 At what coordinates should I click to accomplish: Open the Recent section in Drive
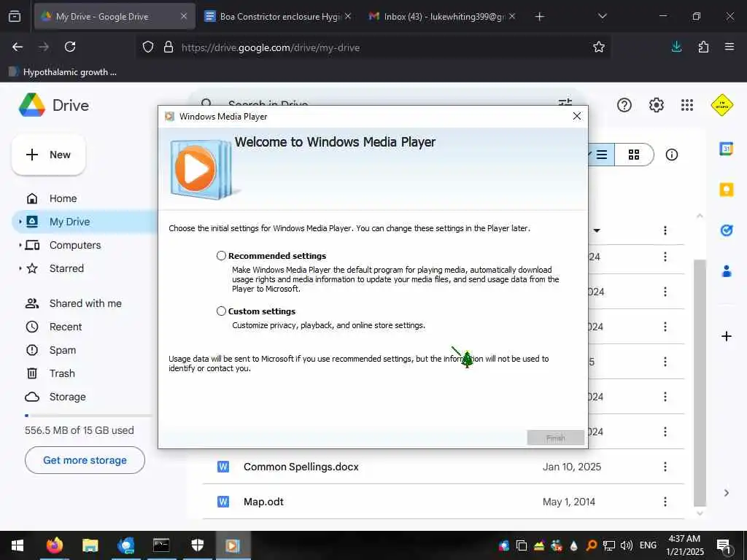[65, 327]
